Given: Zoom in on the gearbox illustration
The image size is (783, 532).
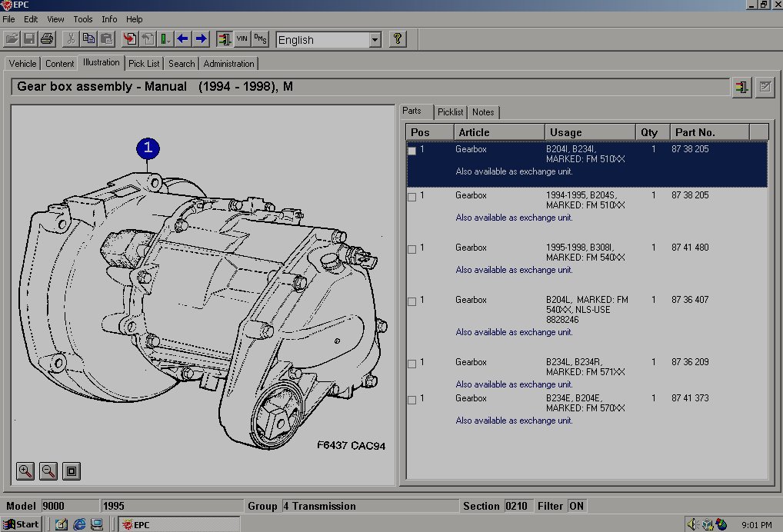Looking at the screenshot, I should (25, 471).
